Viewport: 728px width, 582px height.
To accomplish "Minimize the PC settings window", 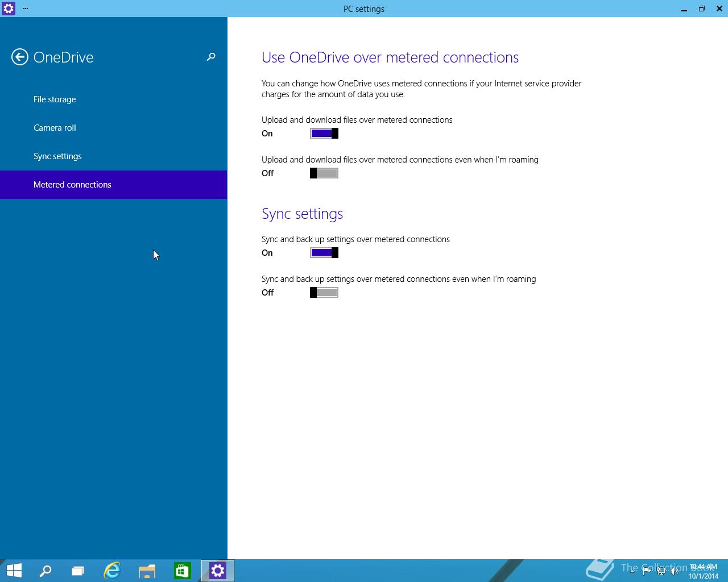I will (x=684, y=9).
